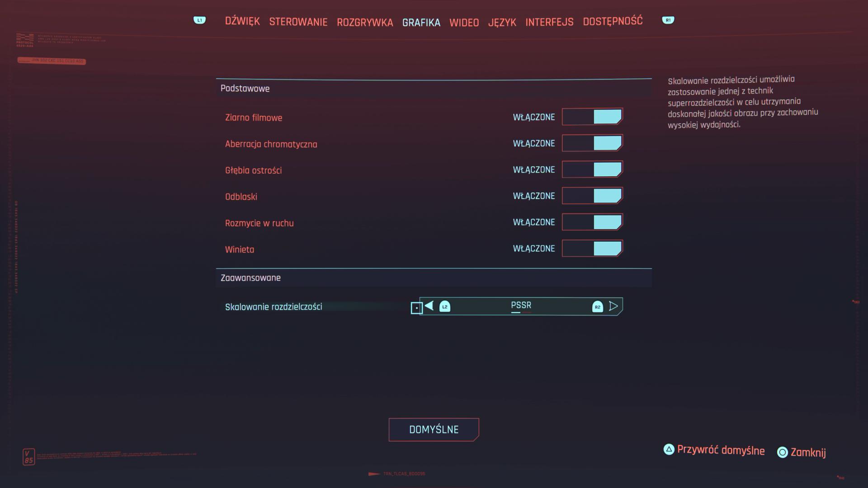Switch to the WIDEO tab
Screen dimensions: 868x488
pyautogui.click(x=464, y=22)
